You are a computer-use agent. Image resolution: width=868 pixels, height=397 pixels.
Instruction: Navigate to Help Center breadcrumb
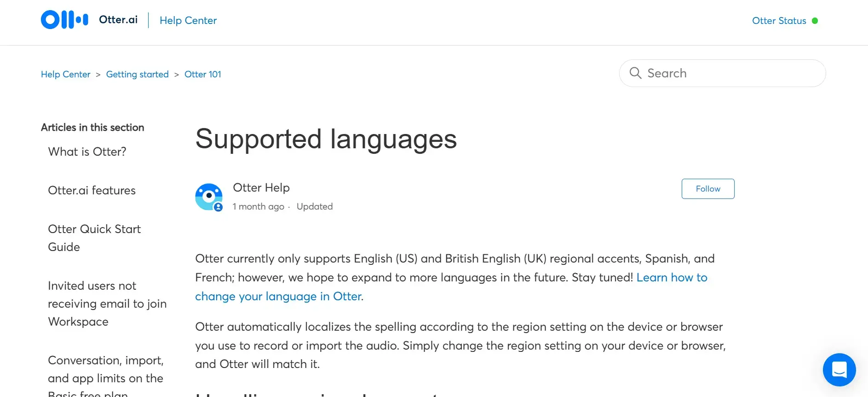65,74
